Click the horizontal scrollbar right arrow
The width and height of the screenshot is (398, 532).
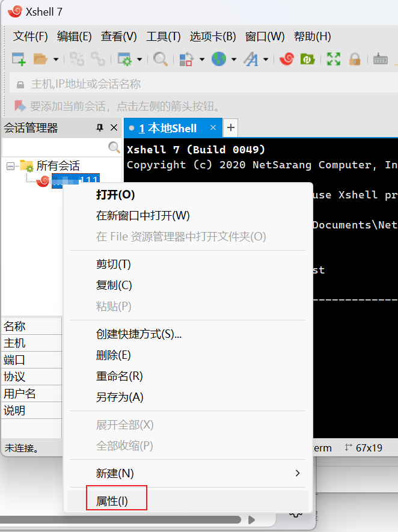pos(251,520)
